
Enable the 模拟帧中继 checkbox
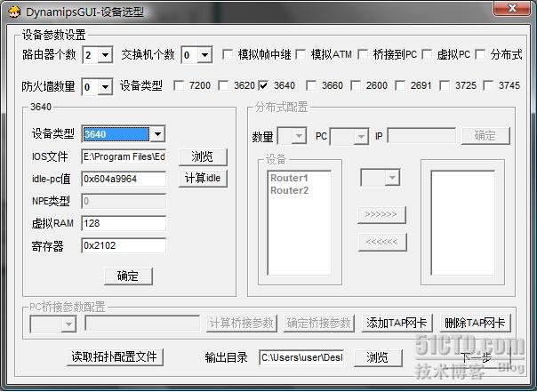pos(227,54)
